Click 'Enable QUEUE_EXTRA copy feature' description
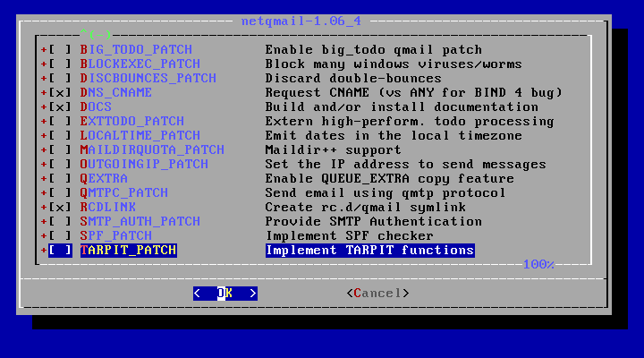The image size is (644, 358). [x=390, y=178]
